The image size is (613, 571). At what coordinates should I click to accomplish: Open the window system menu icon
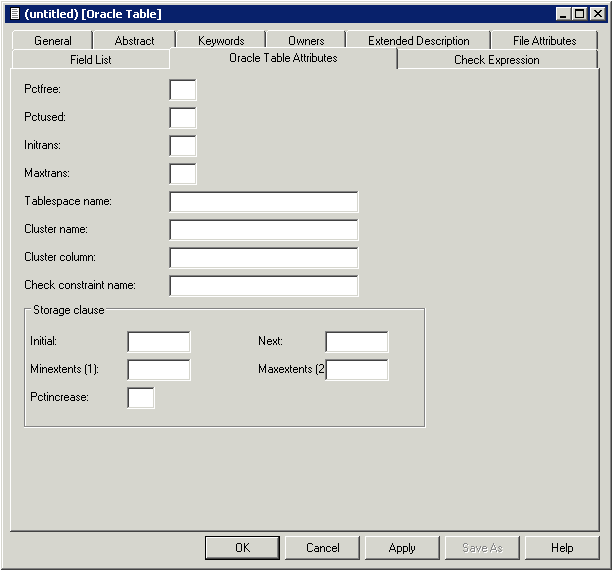click(x=14, y=14)
